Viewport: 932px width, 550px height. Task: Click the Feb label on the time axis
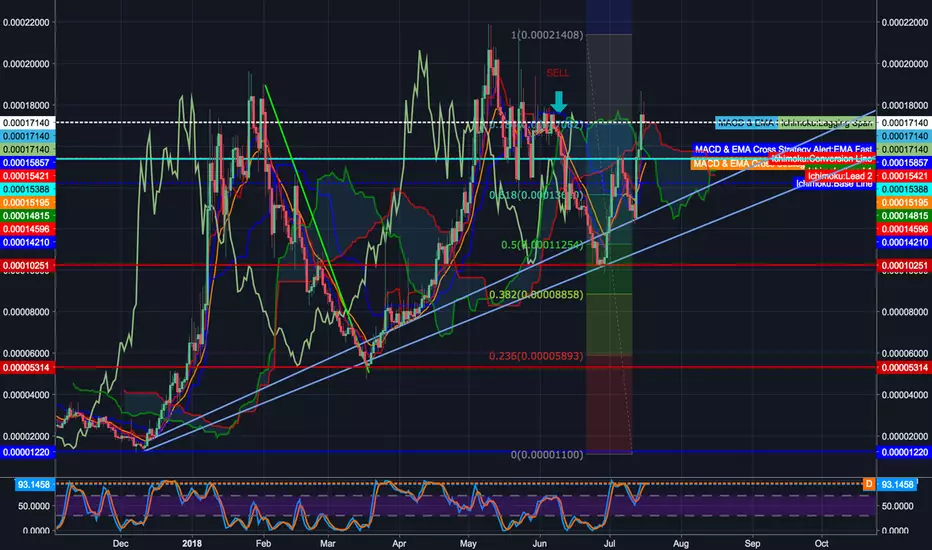[263, 543]
